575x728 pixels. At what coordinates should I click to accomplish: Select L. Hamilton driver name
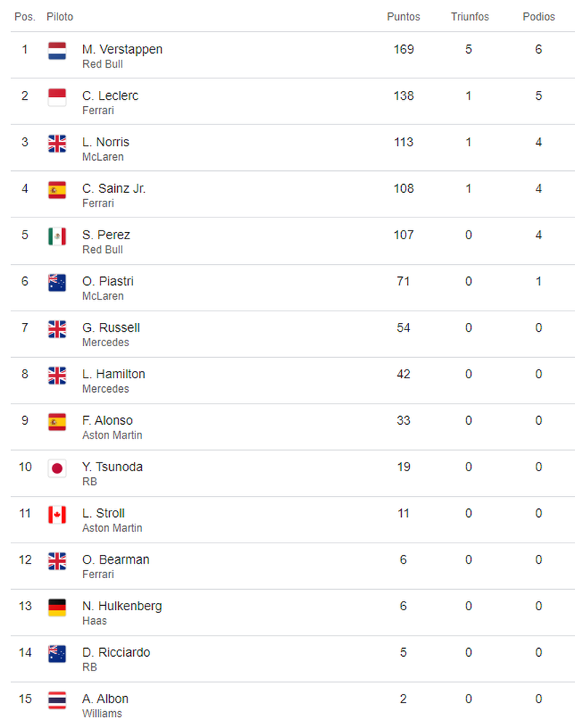point(114,375)
